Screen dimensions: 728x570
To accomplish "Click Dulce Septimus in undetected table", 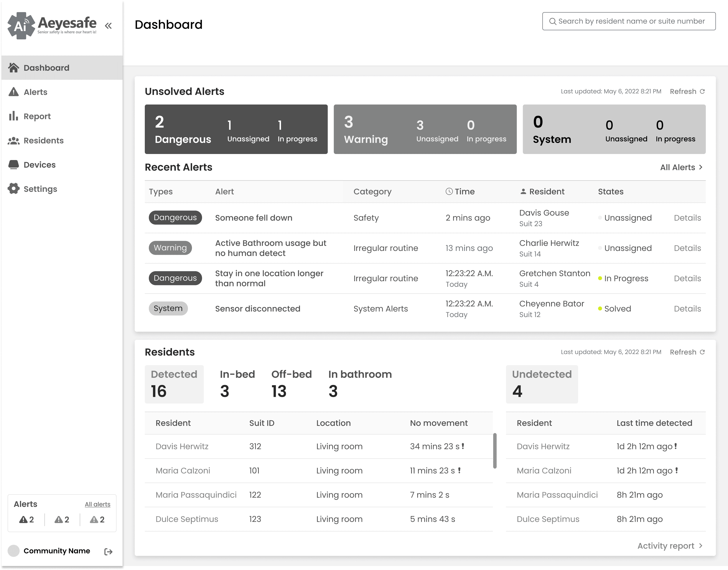I will (548, 519).
